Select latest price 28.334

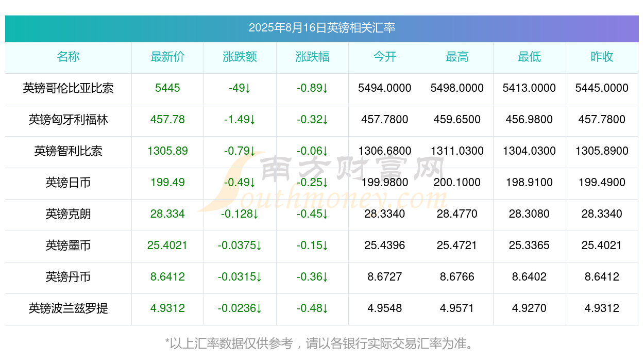[x=167, y=214]
